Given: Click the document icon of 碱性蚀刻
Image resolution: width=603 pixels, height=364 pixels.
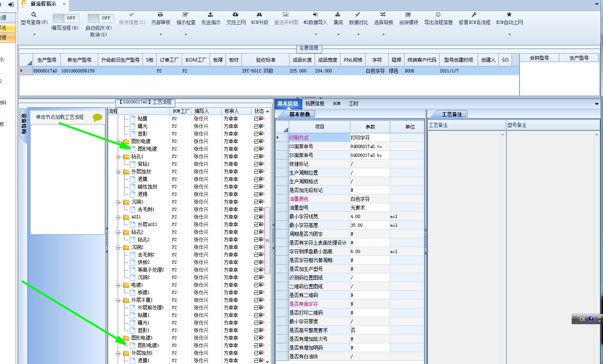Looking at the screenshot, I should coord(133,187).
